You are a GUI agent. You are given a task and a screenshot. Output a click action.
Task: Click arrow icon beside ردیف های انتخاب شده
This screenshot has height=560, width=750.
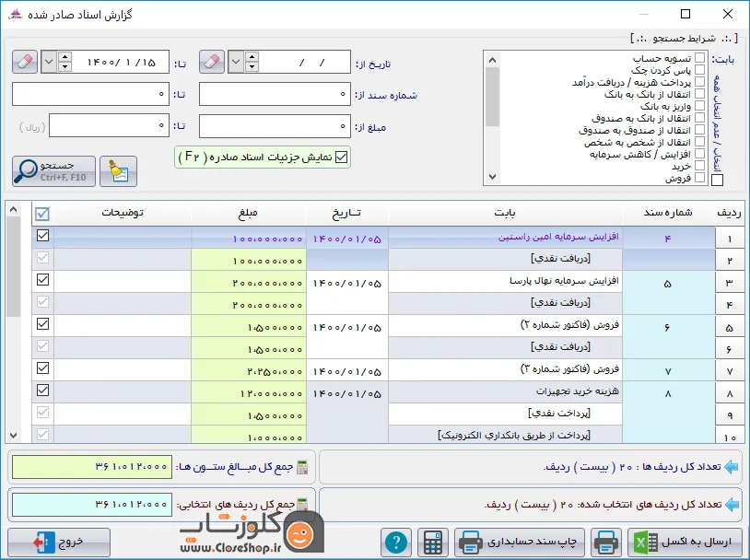coord(732,504)
